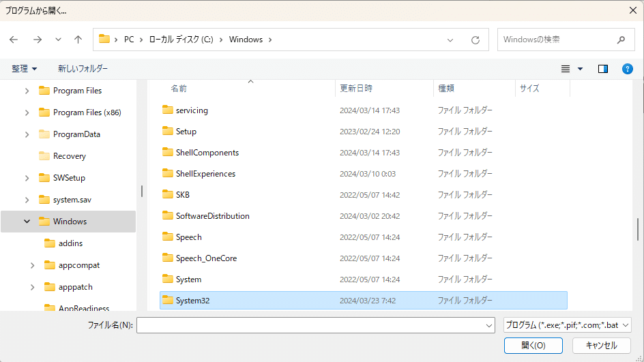Select PC in the address breadcrumb
644x362 pixels.
129,40
